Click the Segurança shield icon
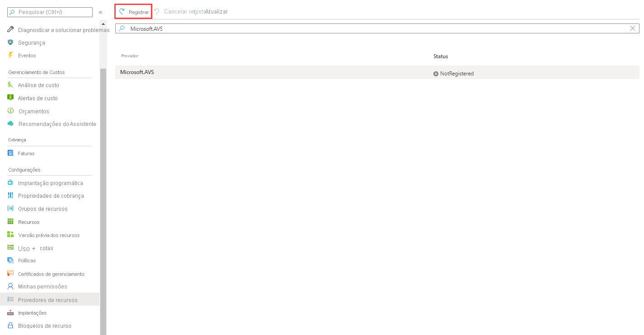Image resolution: width=644 pixels, height=335 pixels. (x=10, y=42)
